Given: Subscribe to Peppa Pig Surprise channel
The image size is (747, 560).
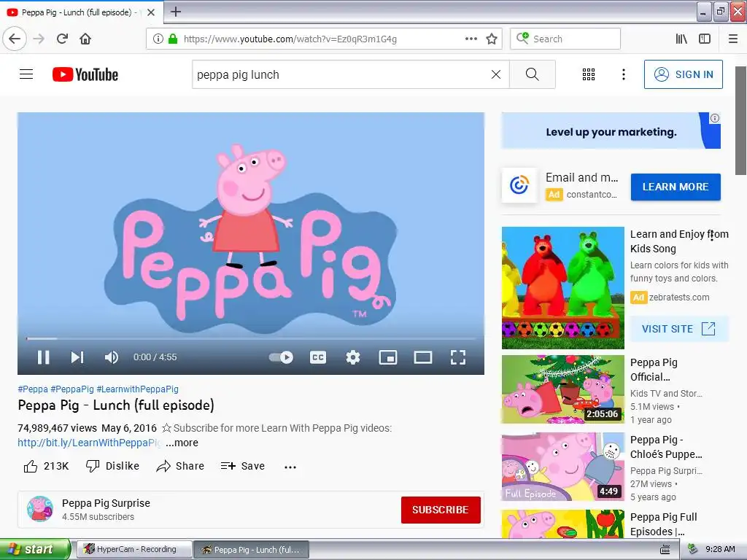Looking at the screenshot, I should (441, 510).
